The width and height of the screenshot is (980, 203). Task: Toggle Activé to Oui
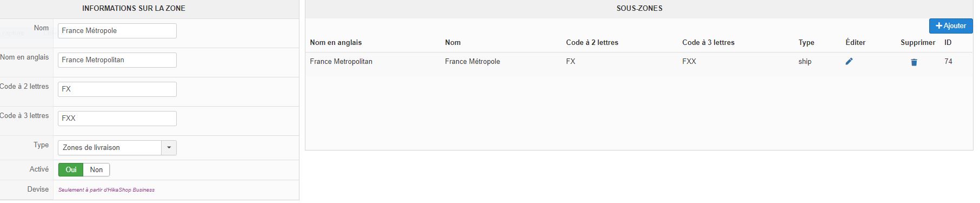71,170
